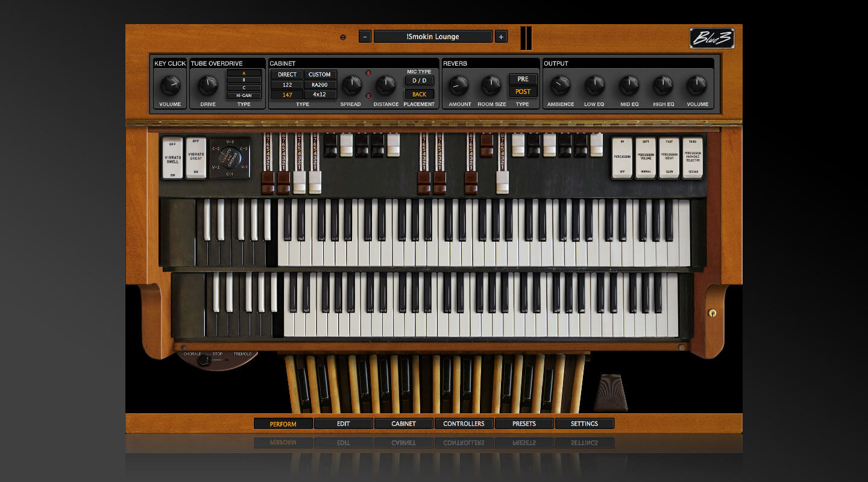Go to previous preset with minus button

click(x=365, y=37)
